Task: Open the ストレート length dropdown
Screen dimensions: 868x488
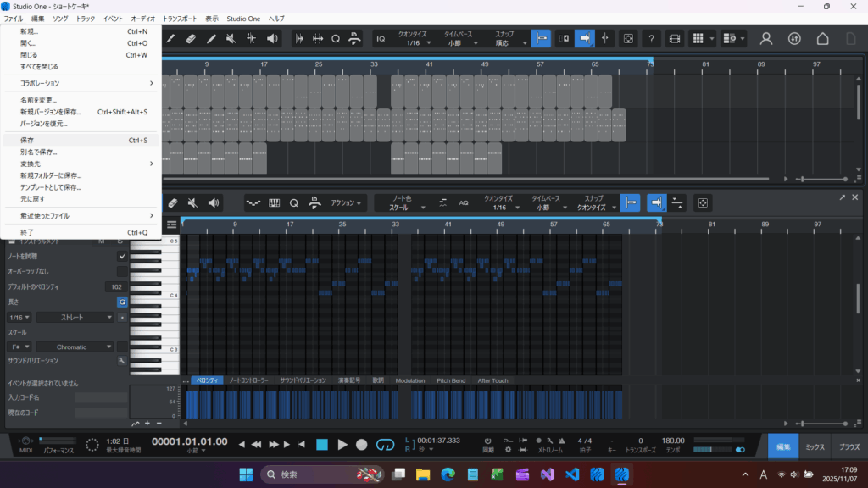Action: tap(75, 317)
